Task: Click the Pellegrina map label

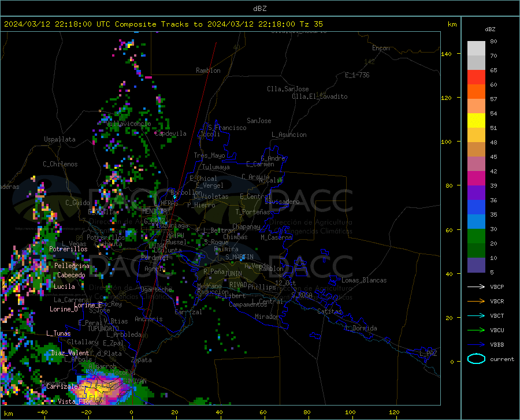Action: tap(72, 266)
